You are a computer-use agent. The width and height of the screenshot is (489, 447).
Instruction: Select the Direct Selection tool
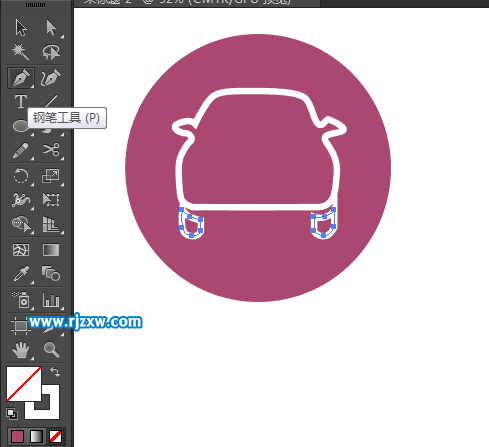click(51, 28)
